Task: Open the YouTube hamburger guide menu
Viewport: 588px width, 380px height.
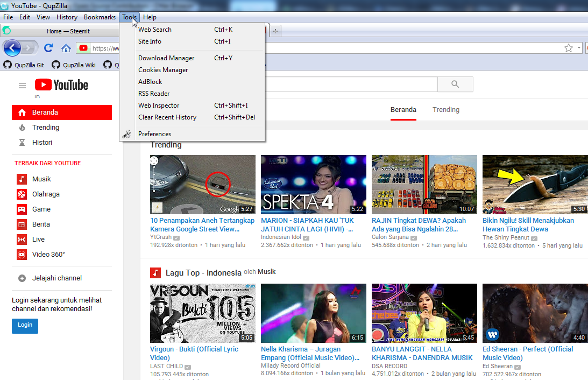Action: [22, 86]
